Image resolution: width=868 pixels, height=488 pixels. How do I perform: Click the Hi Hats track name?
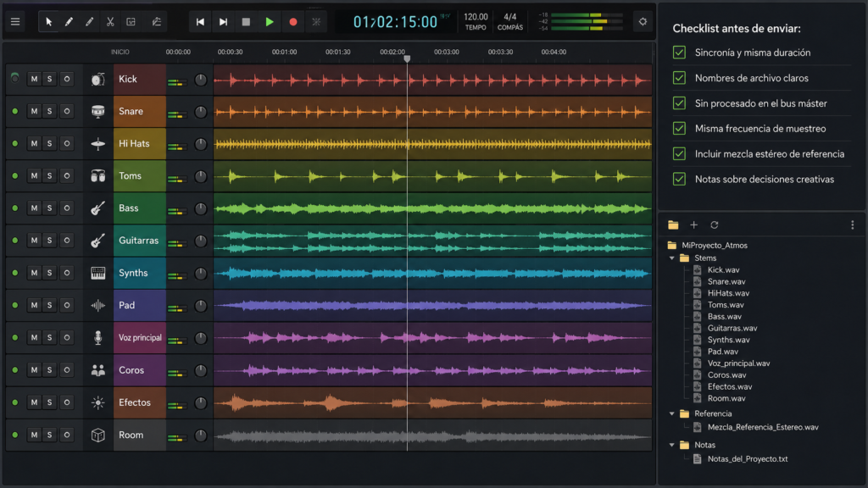click(x=134, y=144)
